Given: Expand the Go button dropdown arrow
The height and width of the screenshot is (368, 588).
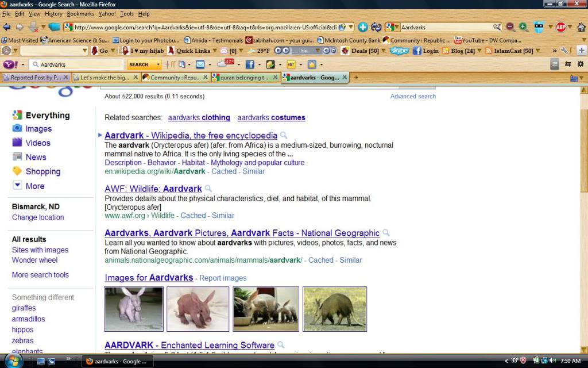Looking at the screenshot, I should click(x=113, y=51).
